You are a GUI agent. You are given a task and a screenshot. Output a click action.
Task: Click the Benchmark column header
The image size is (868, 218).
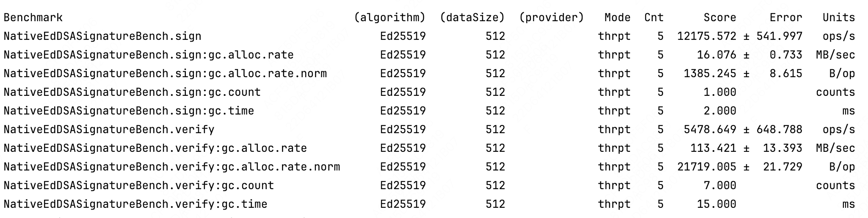point(33,17)
